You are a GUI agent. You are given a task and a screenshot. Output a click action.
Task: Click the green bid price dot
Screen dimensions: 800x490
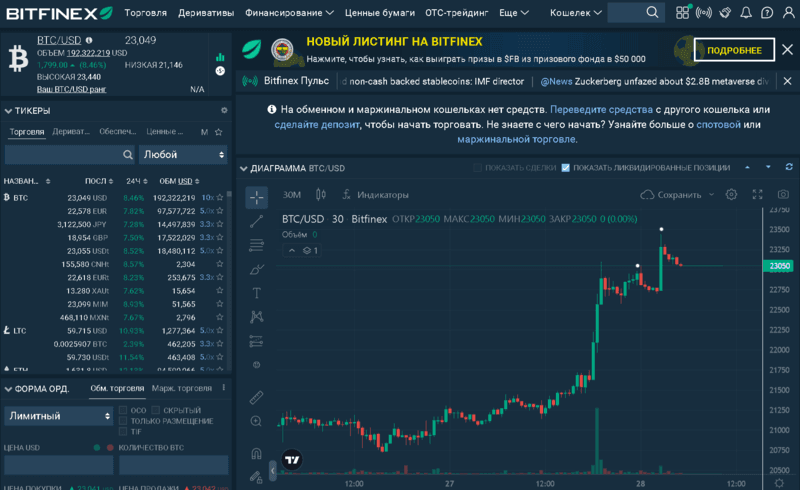(97, 448)
